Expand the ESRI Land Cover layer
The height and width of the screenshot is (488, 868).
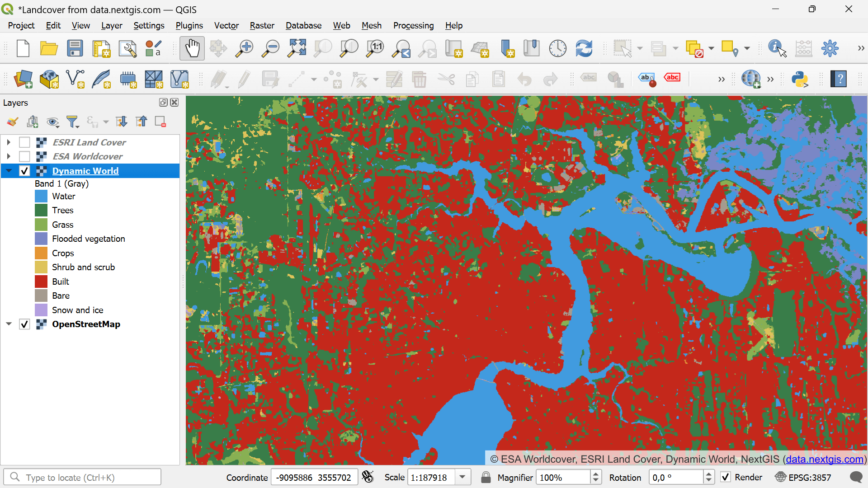point(9,142)
